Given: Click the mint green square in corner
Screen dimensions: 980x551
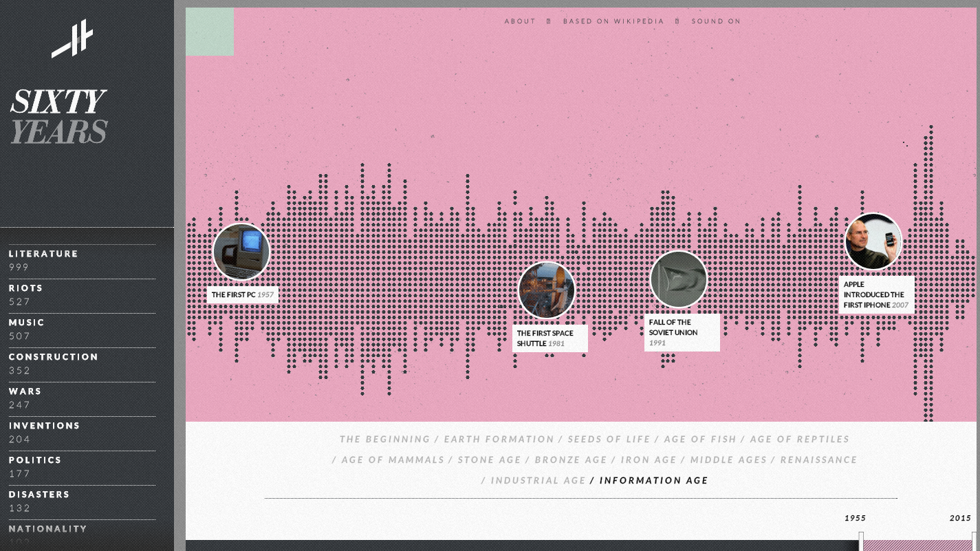Looking at the screenshot, I should (210, 32).
